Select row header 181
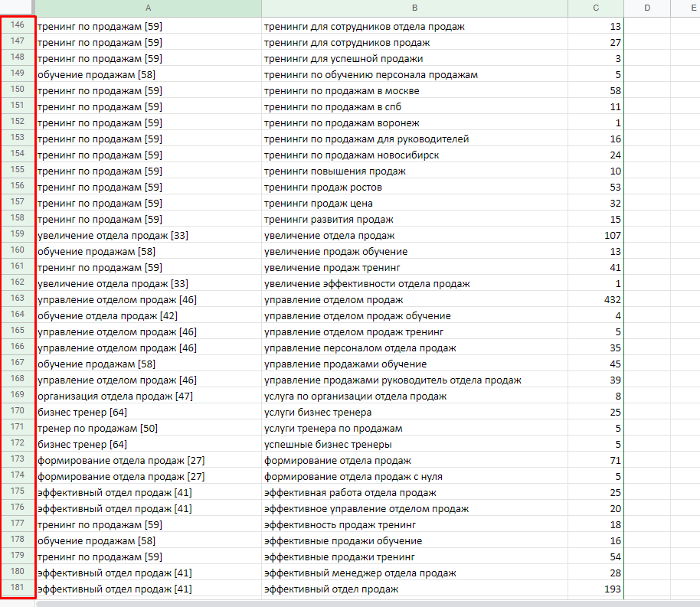The height and width of the screenshot is (607, 700). (18, 587)
